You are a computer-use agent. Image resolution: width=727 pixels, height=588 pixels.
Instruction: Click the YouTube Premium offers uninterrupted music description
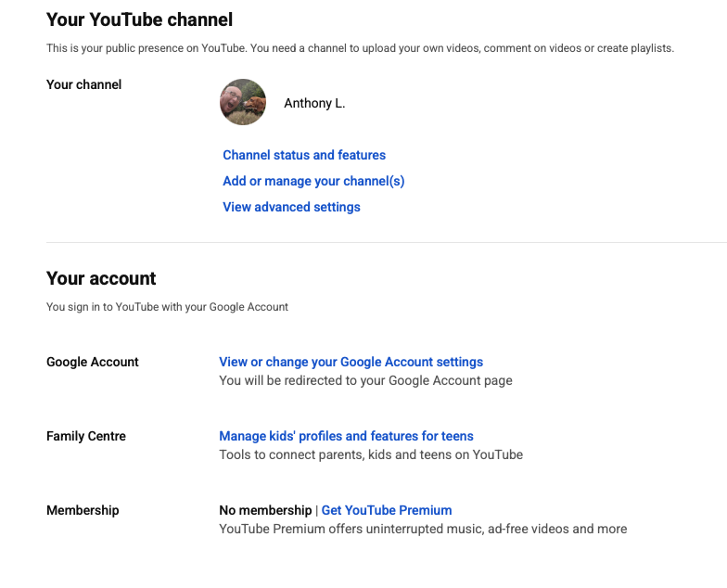[x=423, y=529]
